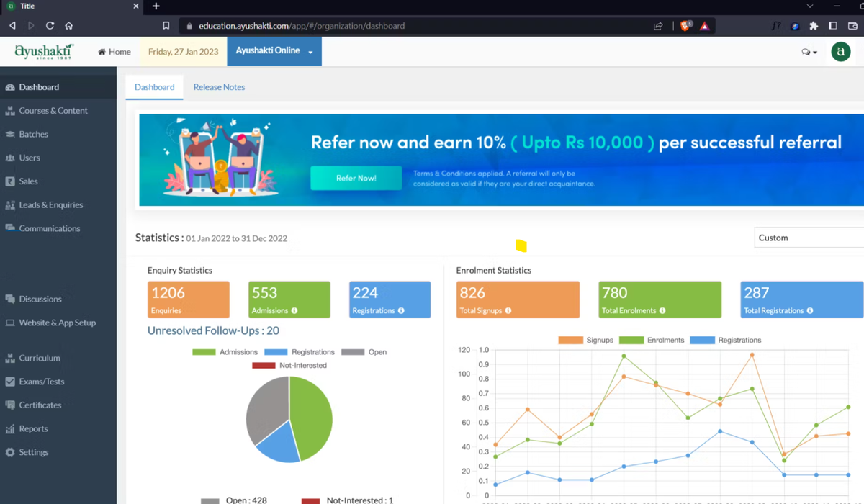Go to the Home link

click(114, 52)
